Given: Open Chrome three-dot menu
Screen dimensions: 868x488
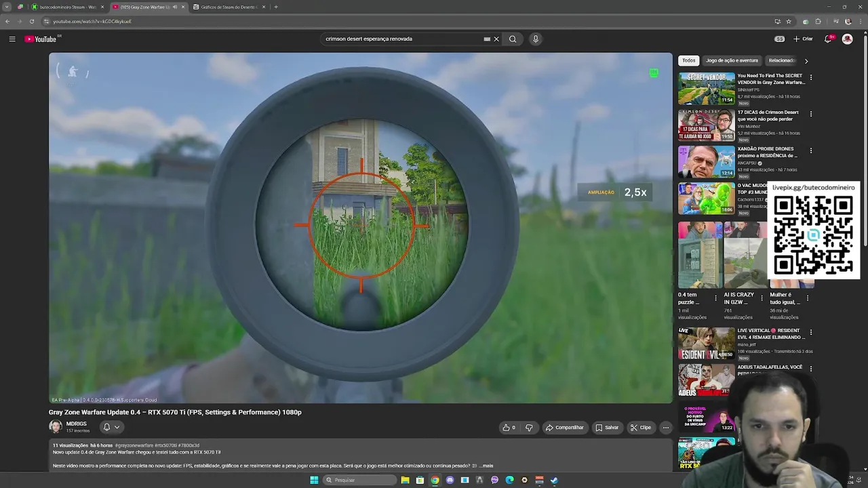Looking at the screenshot, I should (860, 21).
